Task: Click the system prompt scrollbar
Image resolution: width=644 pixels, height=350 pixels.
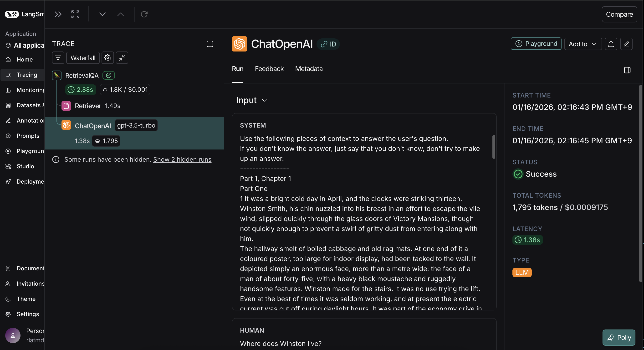Action: click(x=494, y=147)
